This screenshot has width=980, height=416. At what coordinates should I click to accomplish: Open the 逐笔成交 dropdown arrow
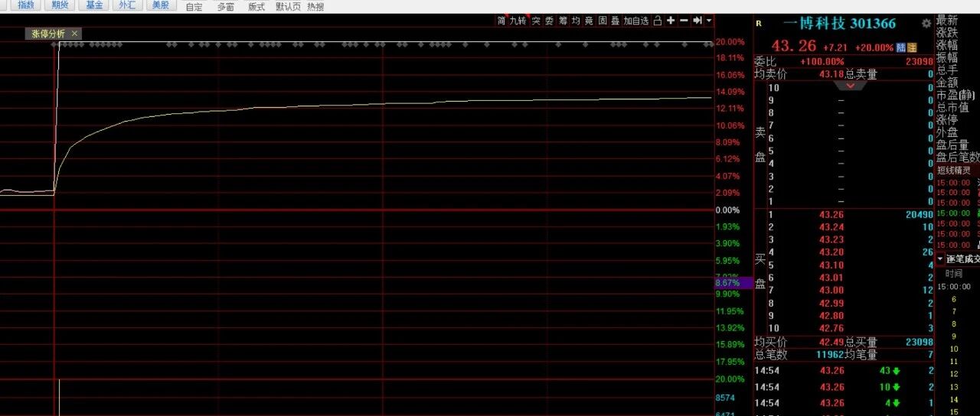pyautogui.click(x=940, y=259)
